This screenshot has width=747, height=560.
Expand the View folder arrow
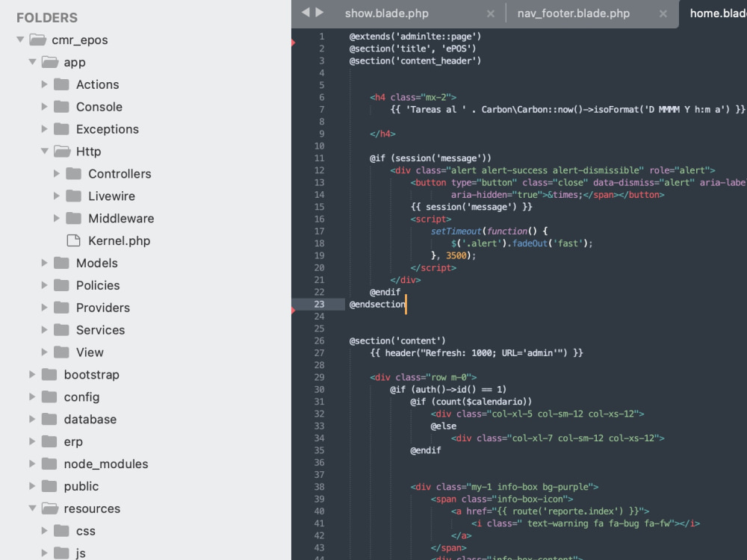coord(44,352)
